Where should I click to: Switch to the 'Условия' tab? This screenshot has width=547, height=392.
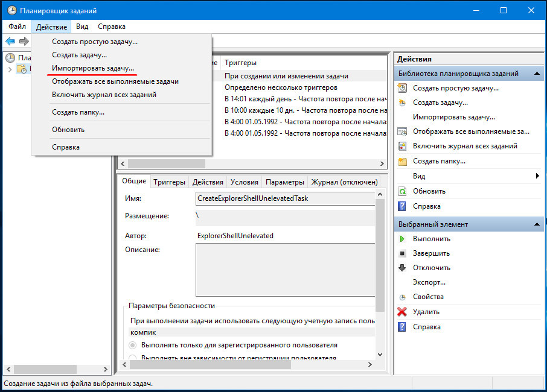pyautogui.click(x=245, y=182)
